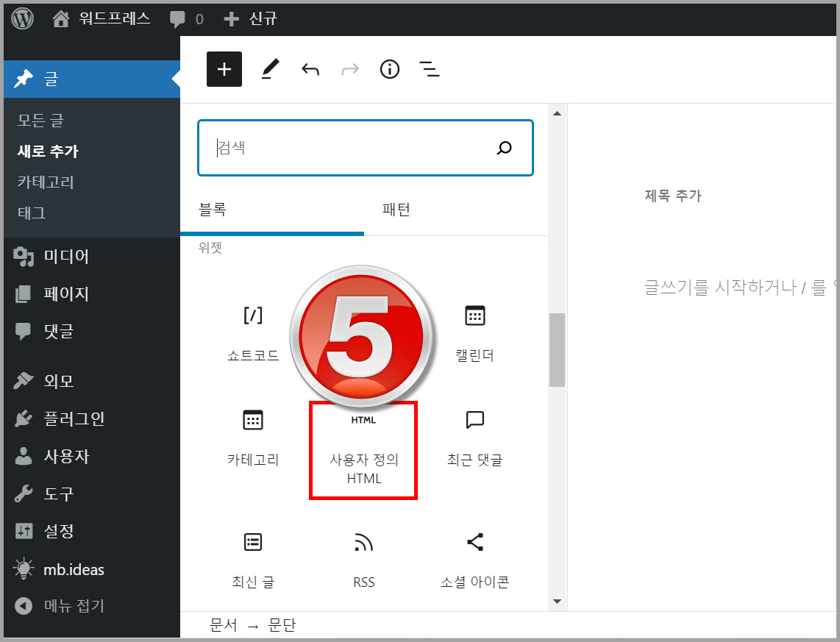Select 문서 in the breadcrumb
Screen dimensions: 840x642
pyautogui.click(x=224, y=625)
